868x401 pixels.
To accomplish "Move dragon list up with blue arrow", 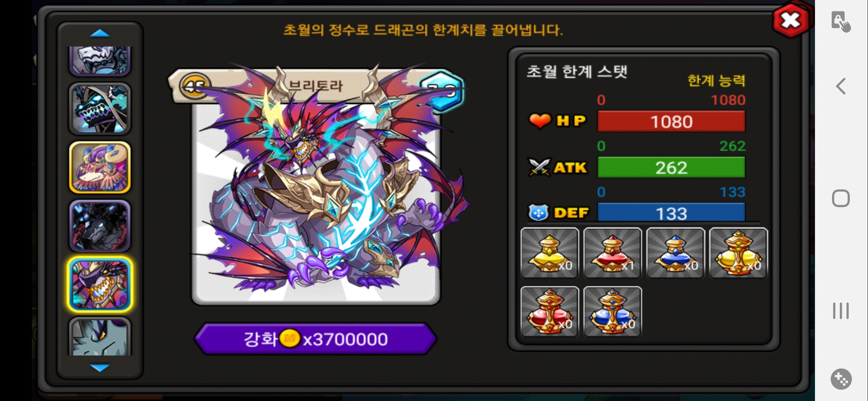I will (x=100, y=33).
